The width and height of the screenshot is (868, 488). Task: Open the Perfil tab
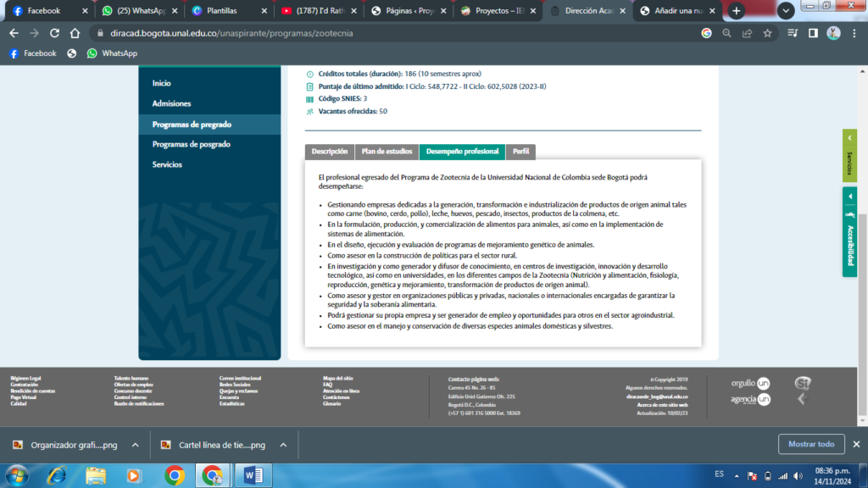point(520,152)
